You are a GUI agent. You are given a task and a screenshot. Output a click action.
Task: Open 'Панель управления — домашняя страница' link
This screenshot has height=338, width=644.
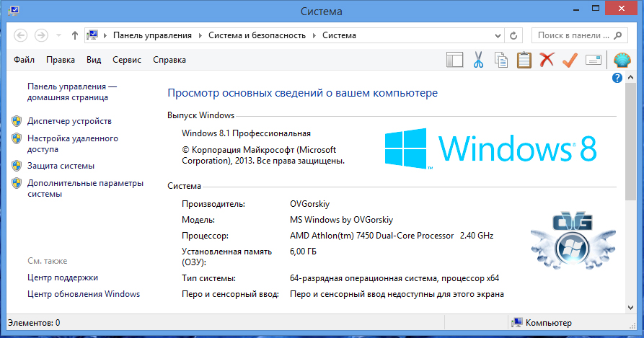(x=72, y=92)
